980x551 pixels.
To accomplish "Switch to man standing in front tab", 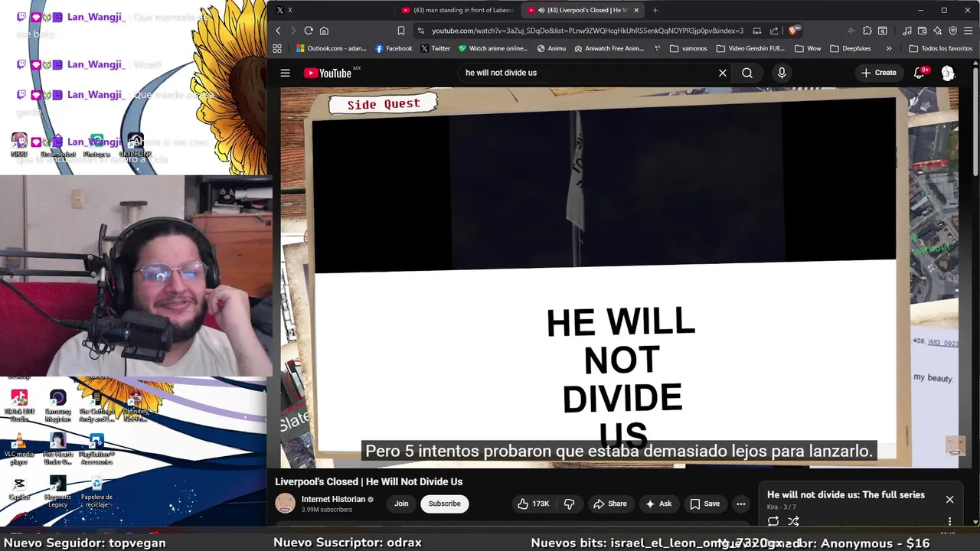I will 458,10.
